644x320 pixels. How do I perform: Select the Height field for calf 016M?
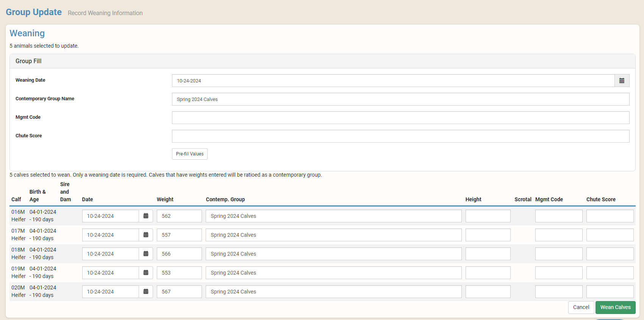click(488, 216)
